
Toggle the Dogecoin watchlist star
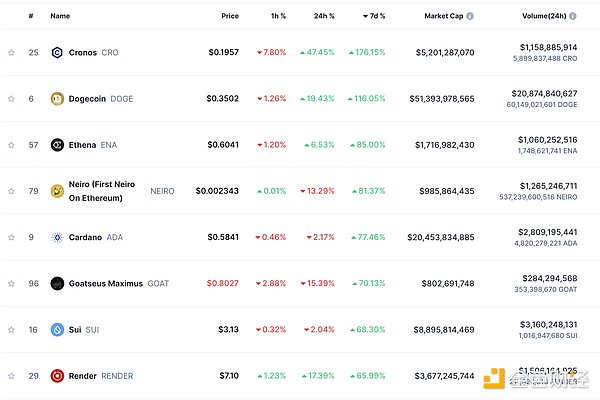(x=11, y=98)
